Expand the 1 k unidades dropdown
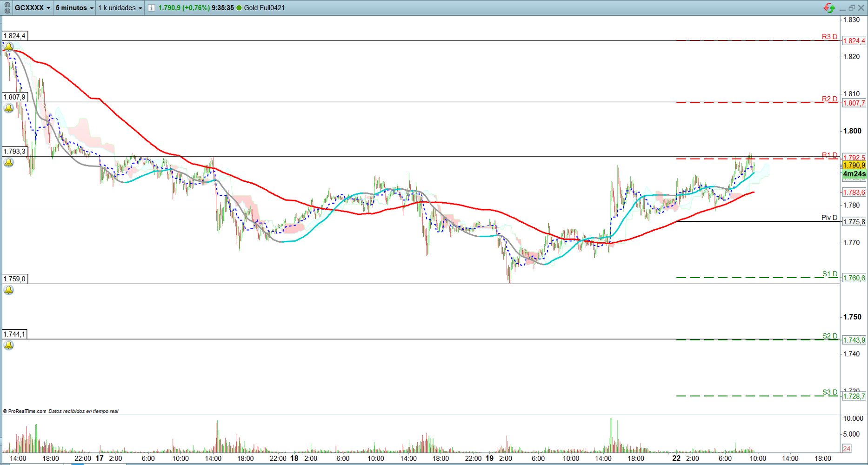This screenshot has width=868, height=465. pos(120,8)
